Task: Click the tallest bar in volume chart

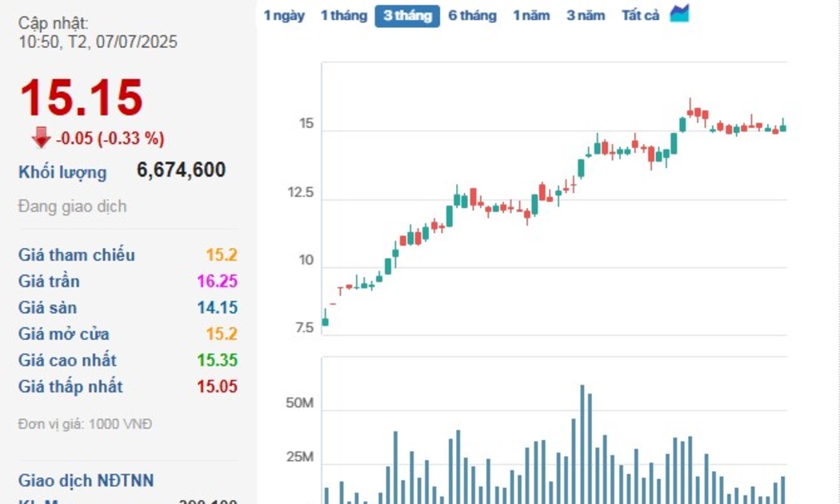Action: coord(582,444)
